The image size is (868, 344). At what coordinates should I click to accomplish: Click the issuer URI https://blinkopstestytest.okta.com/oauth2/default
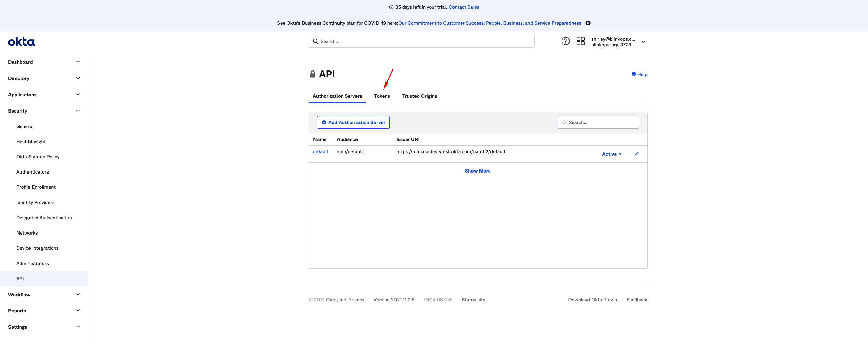click(451, 151)
